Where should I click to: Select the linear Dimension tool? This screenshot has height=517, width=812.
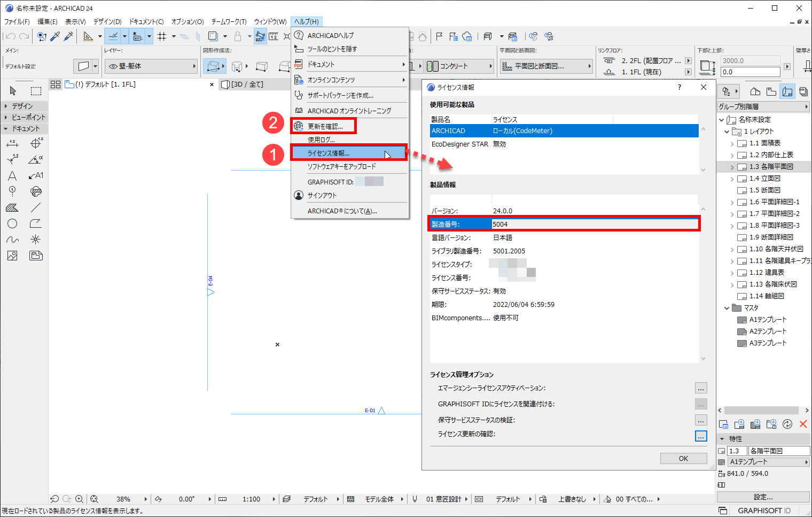pos(12,143)
